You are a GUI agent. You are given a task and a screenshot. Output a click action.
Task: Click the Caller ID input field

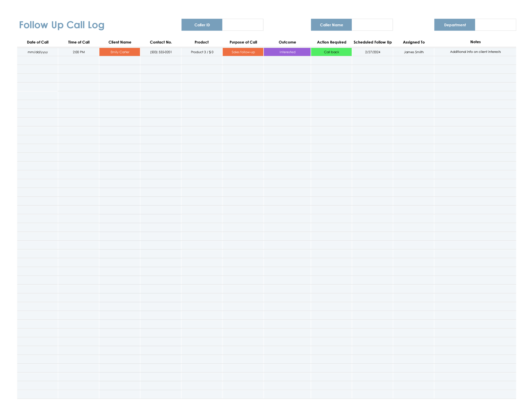[243, 25]
